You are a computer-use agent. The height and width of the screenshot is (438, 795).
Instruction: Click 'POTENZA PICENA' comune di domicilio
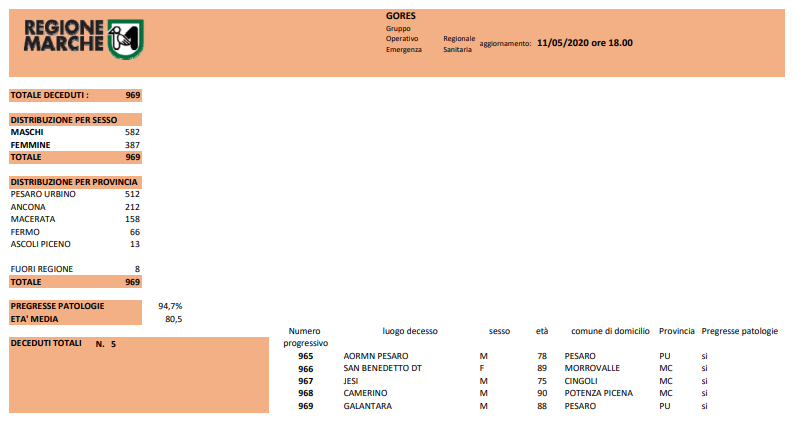click(x=599, y=393)
